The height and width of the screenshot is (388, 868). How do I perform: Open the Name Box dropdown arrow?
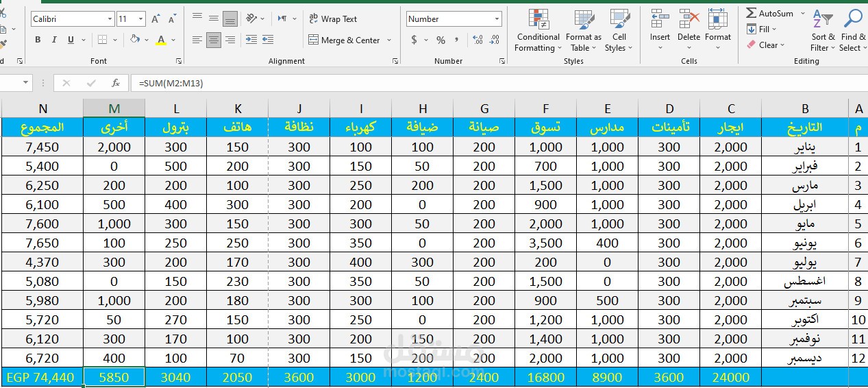27,83
